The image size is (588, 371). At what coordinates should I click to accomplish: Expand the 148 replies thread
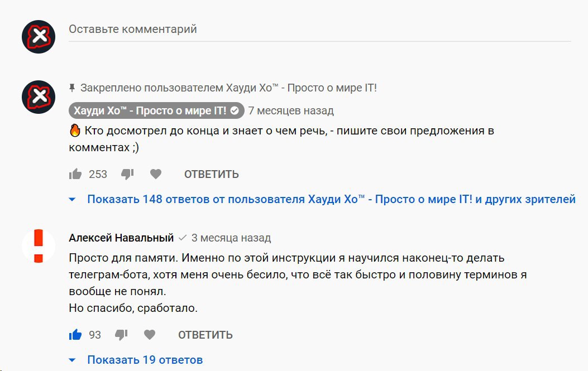tap(331, 199)
